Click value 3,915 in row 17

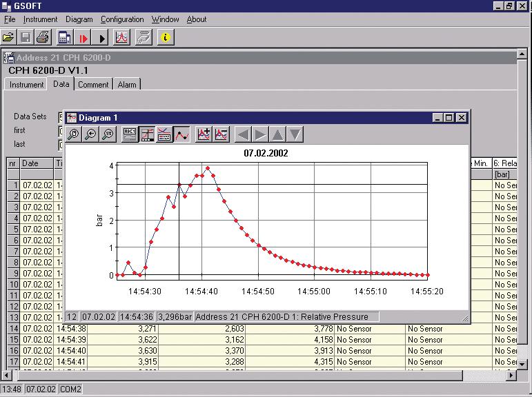123,362
